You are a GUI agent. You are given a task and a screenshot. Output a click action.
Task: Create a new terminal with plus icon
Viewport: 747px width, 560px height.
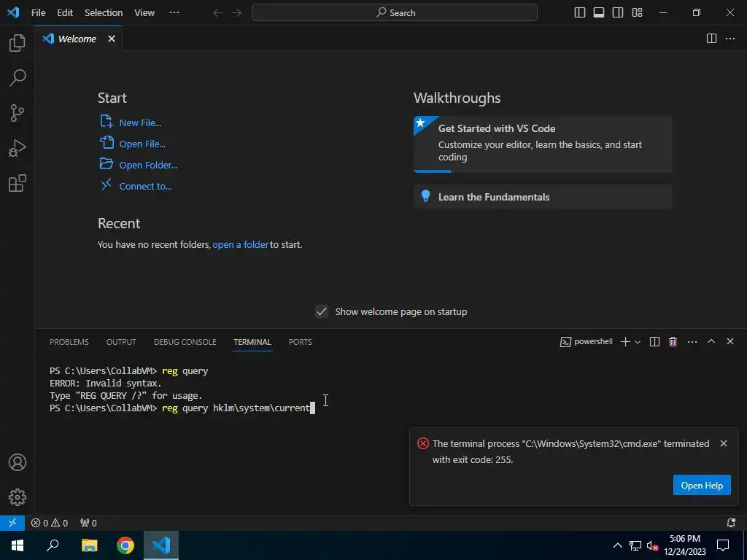pyautogui.click(x=625, y=341)
